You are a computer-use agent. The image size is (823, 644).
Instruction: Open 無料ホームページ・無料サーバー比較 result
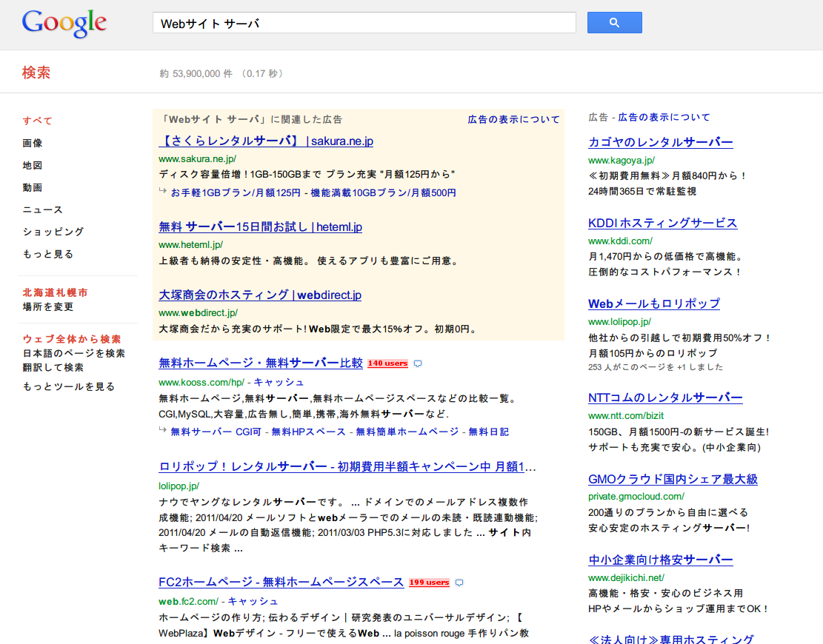click(x=261, y=363)
